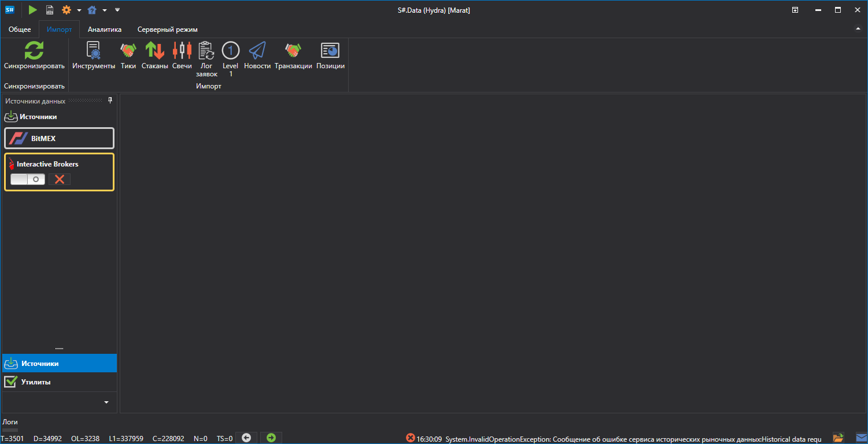Click L1=337959 status counter
This screenshot has height=444, width=868.
point(126,439)
